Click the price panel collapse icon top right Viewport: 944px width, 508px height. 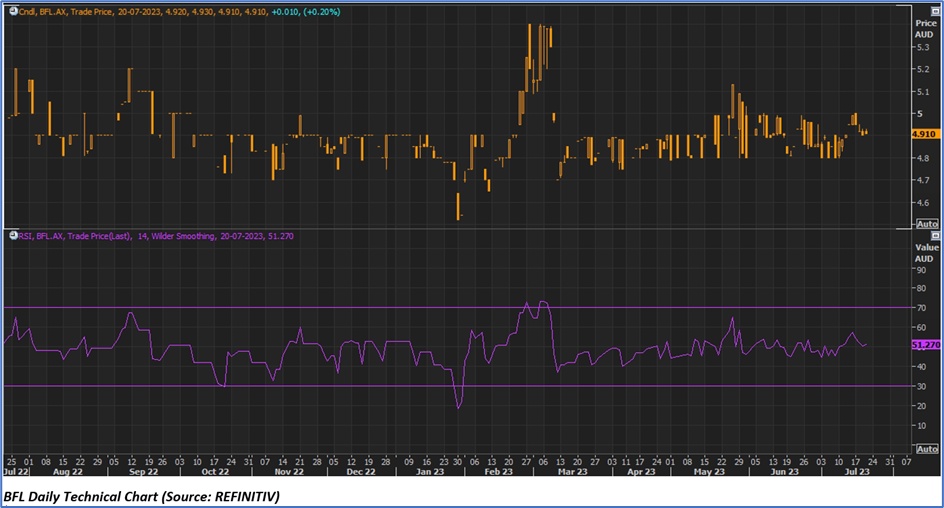[x=936, y=11]
